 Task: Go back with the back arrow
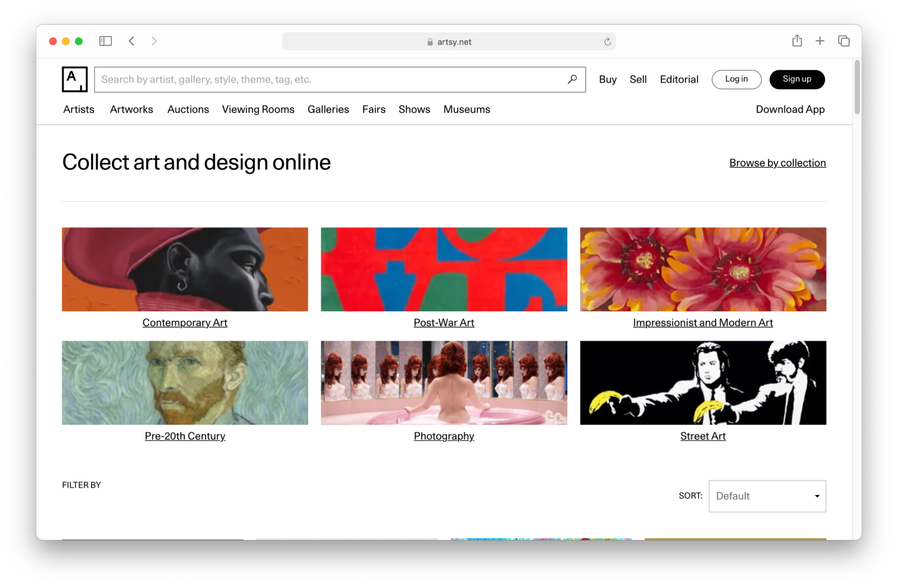pyautogui.click(x=132, y=41)
